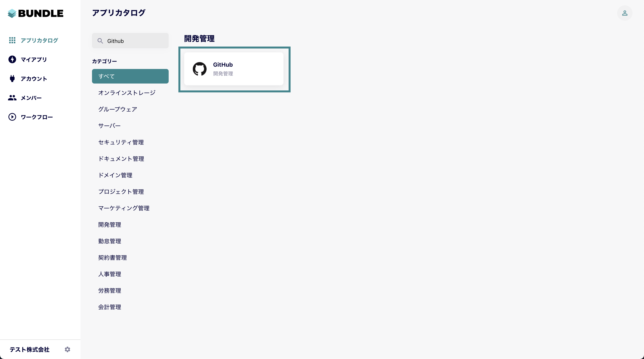Screen dimensions: 644x359
Task: Click the テスト株式会社 organization name
Action: point(30,349)
